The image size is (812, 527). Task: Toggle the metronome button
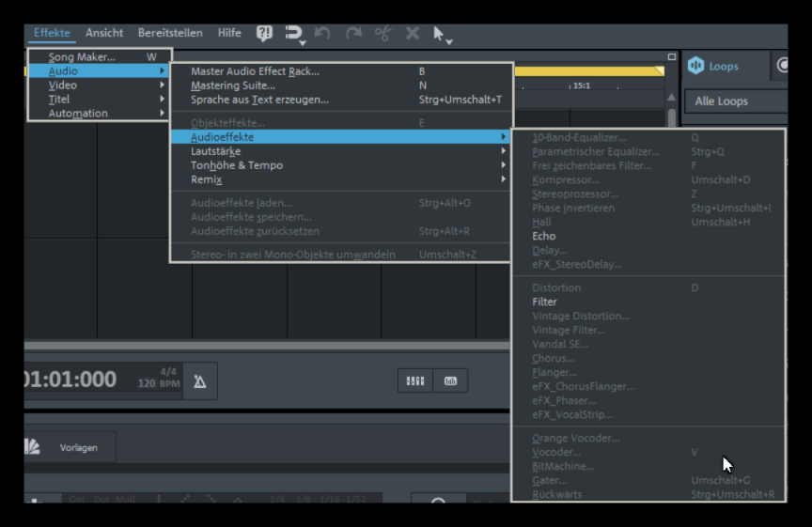(200, 380)
